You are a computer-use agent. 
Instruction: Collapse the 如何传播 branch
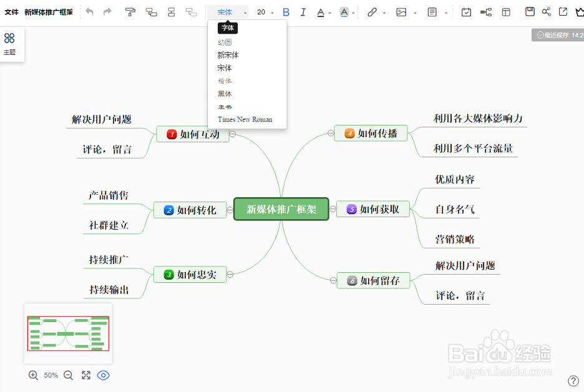point(330,133)
